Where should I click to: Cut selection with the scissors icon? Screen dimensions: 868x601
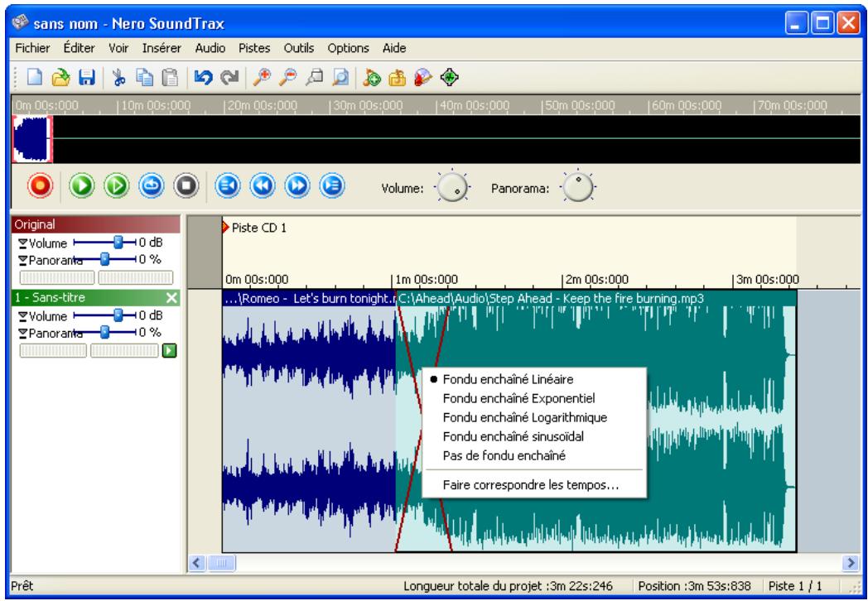click(118, 78)
